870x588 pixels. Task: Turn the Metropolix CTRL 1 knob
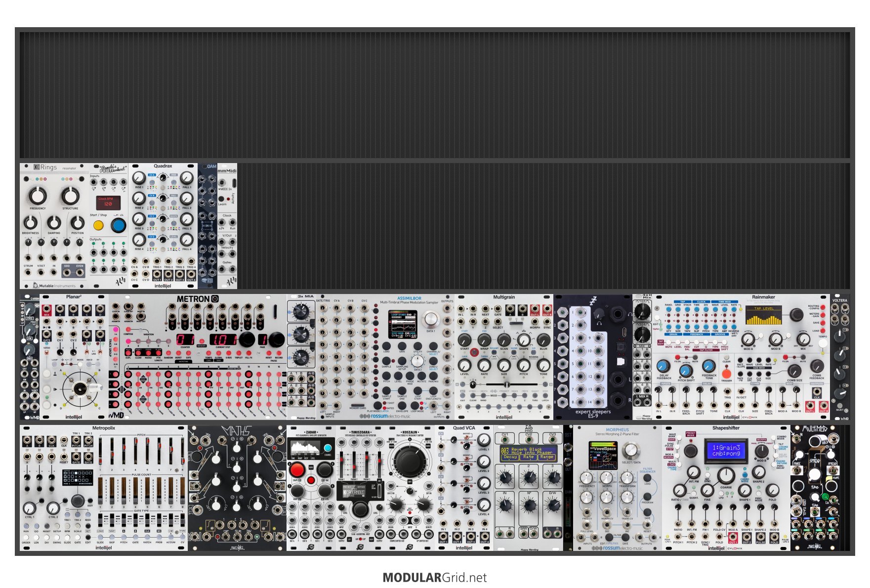(29, 507)
